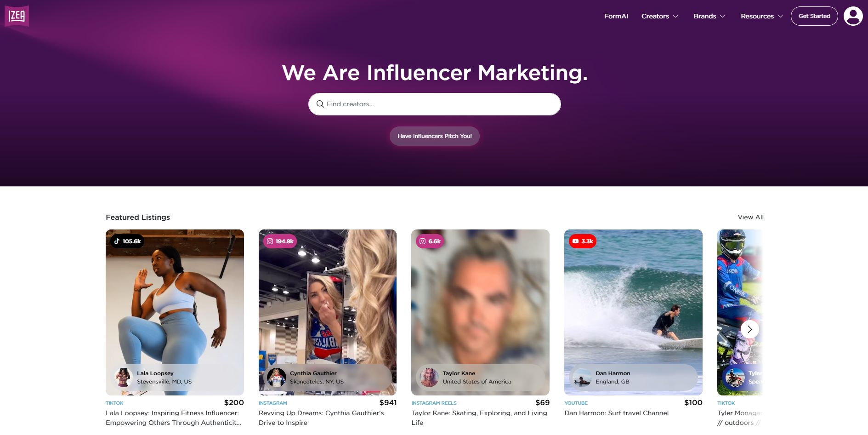Click the YouTube 3.3k subscriber badge
The image size is (868, 435).
(582, 241)
